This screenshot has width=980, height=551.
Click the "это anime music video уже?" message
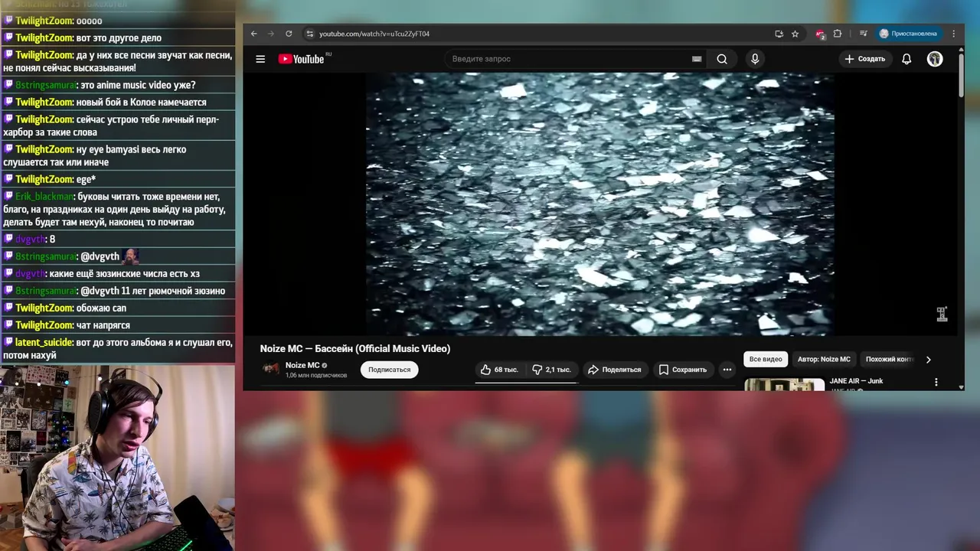(138, 85)
